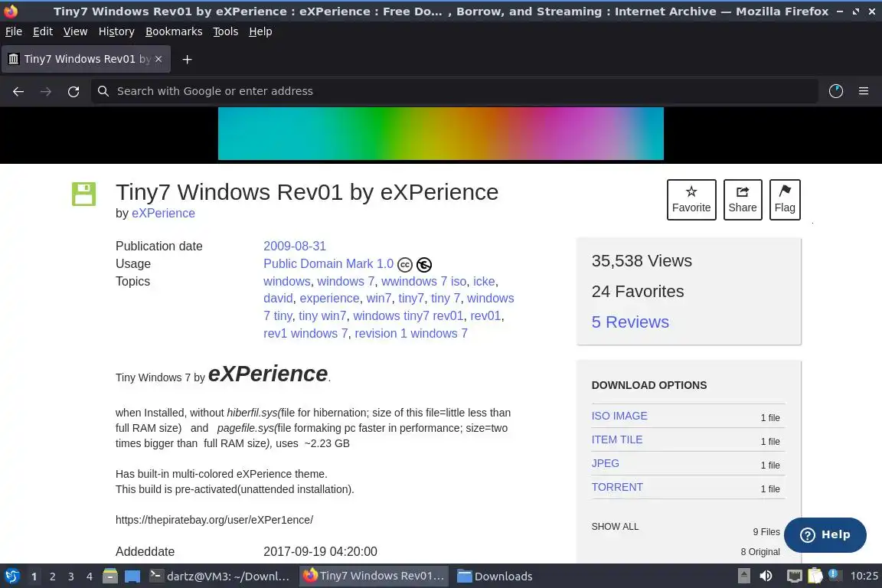
Task: Open the ITEM TILE download option
Action: pyautogui.click(x=616, y=439)
